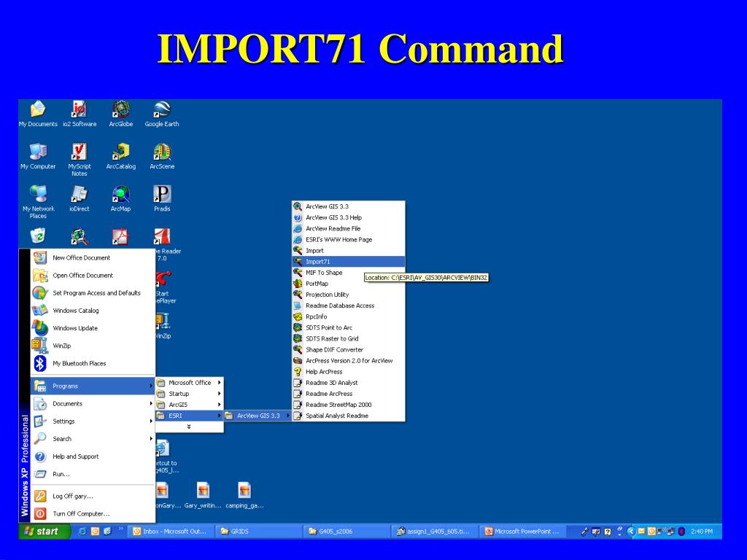Click the Windows start button

44,532
